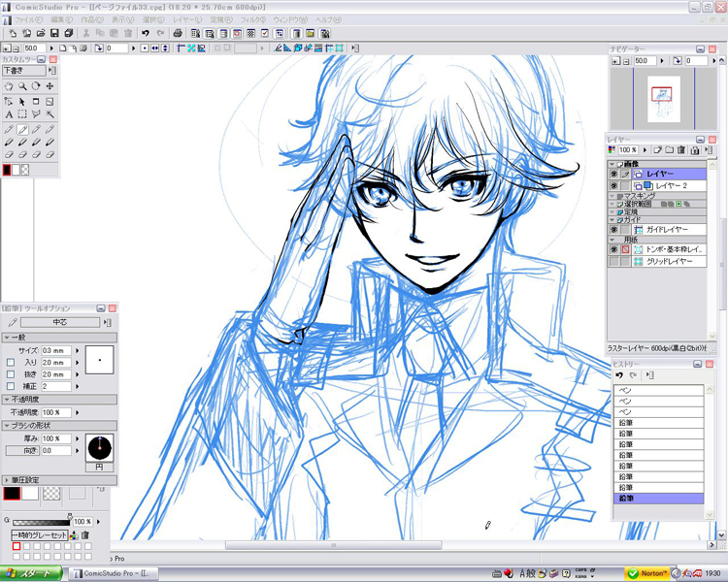The height and width of the screenshot is (582, 728).
Task: Select the Text (A) tool
Action: pos(9,114)
